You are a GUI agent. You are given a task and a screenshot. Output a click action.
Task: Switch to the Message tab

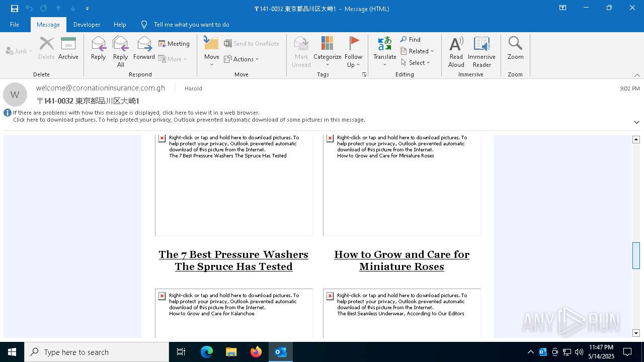coord(48,24)
